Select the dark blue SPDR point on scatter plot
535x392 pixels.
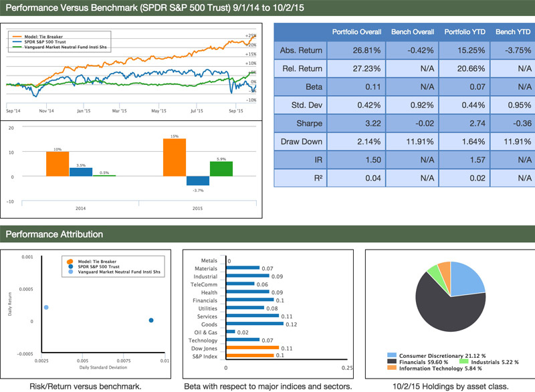(x=150, y=320)
